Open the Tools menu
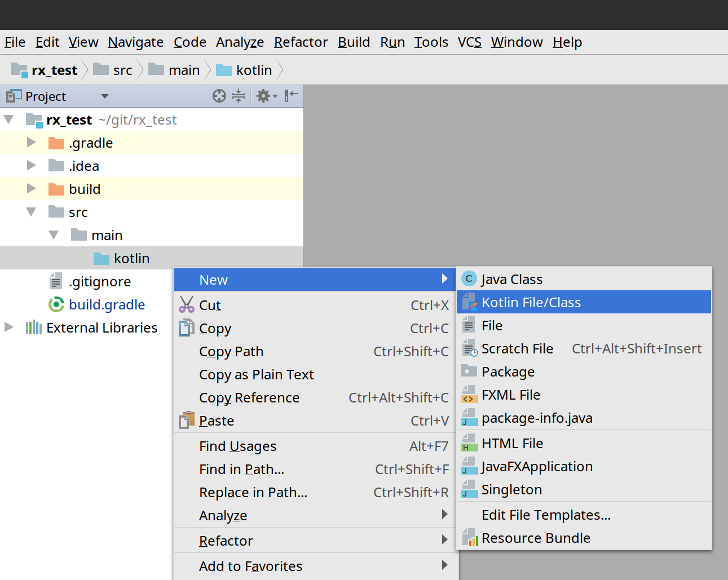 coord(431,42)
